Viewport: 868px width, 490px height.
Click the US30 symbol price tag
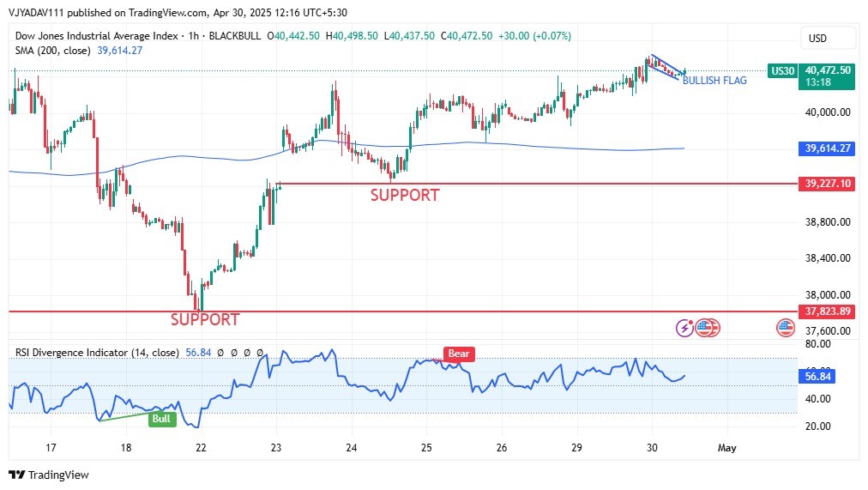[781, 71]
